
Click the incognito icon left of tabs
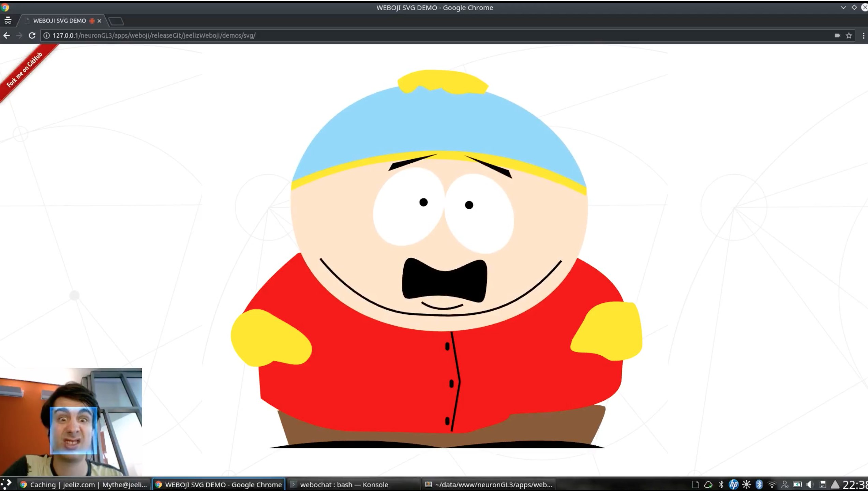point(8,21)
